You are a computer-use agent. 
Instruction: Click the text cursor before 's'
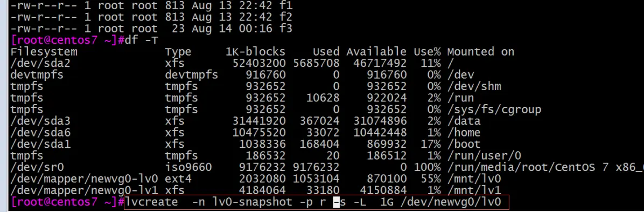336,202
